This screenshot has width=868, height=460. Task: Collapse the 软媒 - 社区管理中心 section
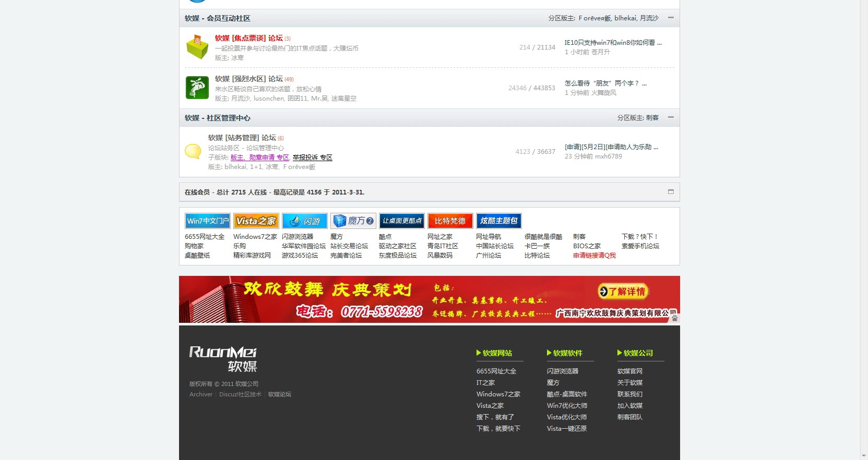click(x=671, y=117)
